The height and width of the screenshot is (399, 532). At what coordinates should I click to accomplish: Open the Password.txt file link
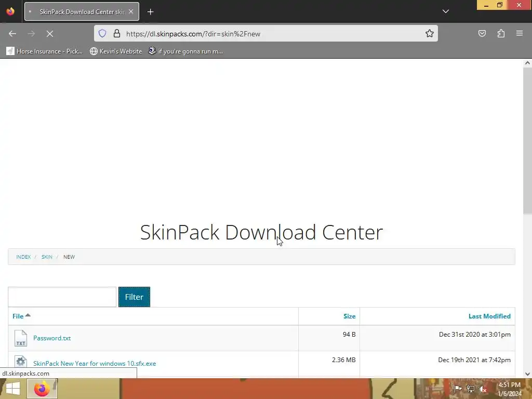[52, 338]
